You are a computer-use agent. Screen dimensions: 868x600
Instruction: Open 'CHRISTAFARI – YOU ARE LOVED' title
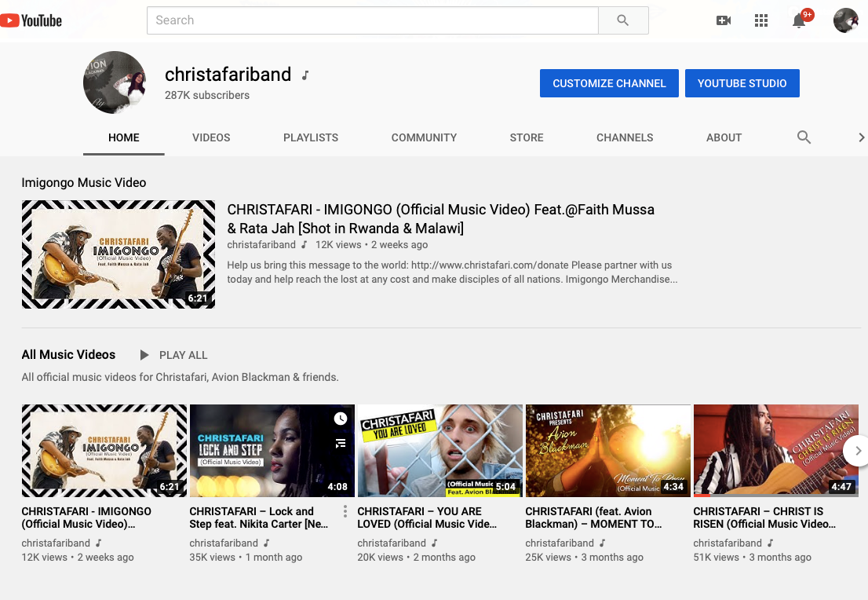[427, 518]
